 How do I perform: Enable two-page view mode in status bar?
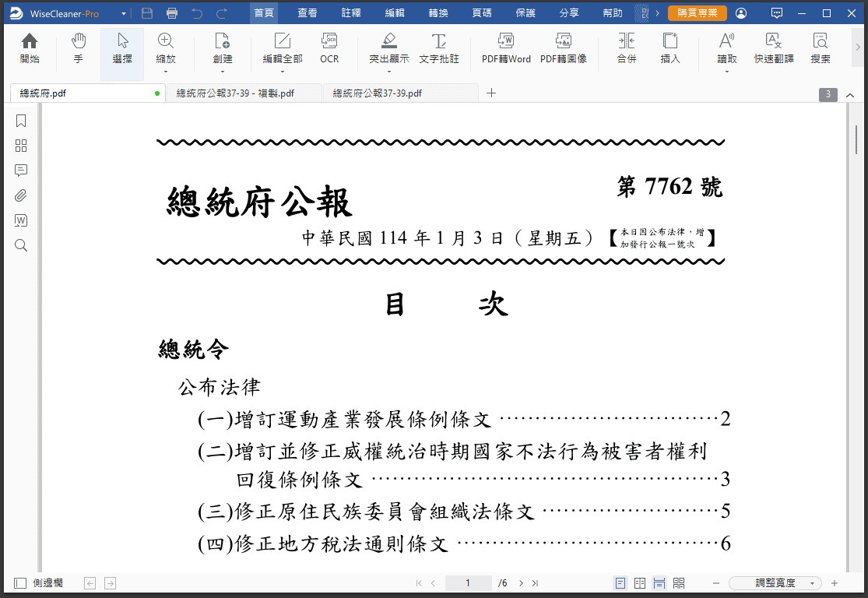click(x=640, y=583)
